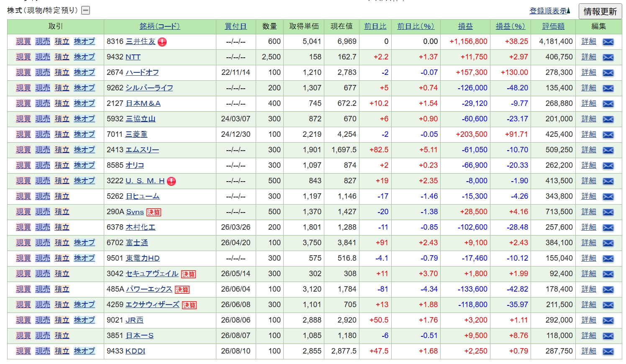Click the envelope icon in the 東電力HD row
626x364 pixels.
click(608, 259)
